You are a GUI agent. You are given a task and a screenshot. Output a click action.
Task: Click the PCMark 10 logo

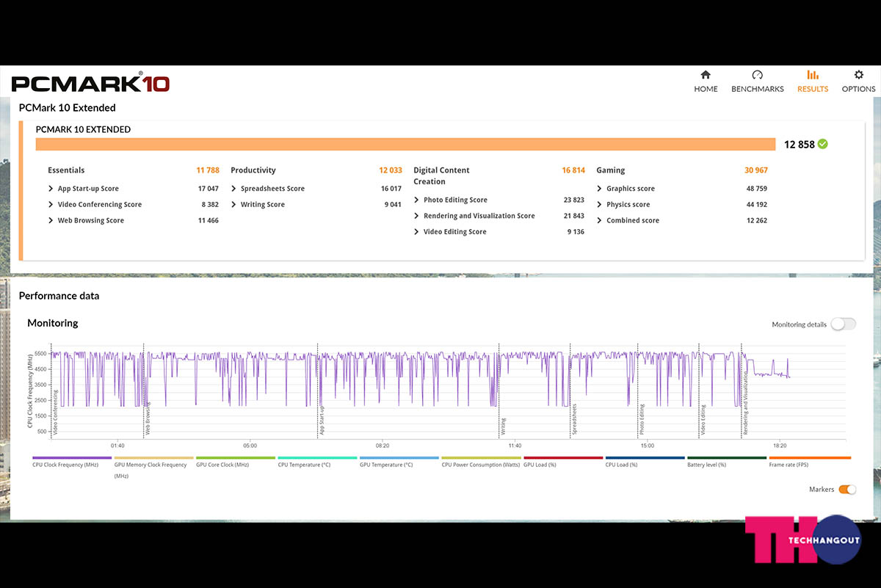pyautogui.click(x=90, y=83)
